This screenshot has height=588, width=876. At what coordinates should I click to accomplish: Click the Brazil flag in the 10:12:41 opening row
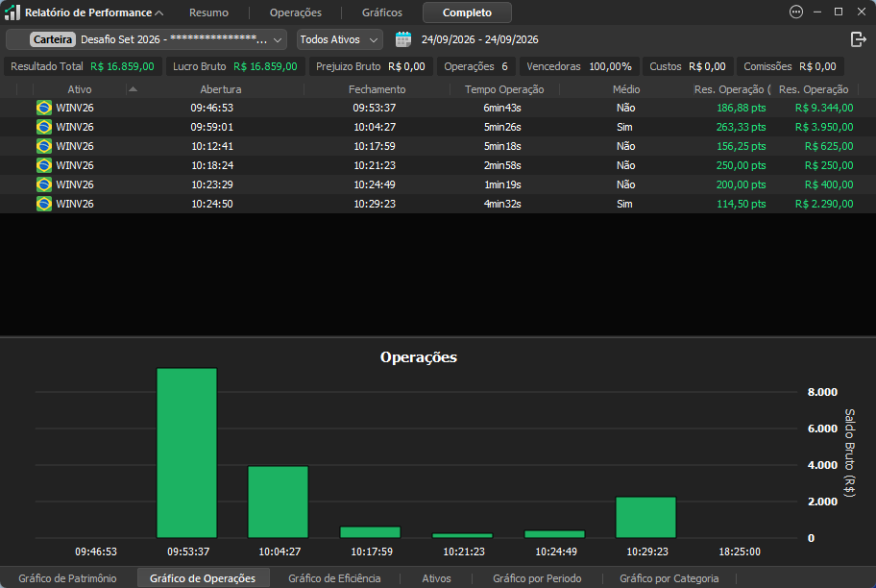[x=44, y=146]
